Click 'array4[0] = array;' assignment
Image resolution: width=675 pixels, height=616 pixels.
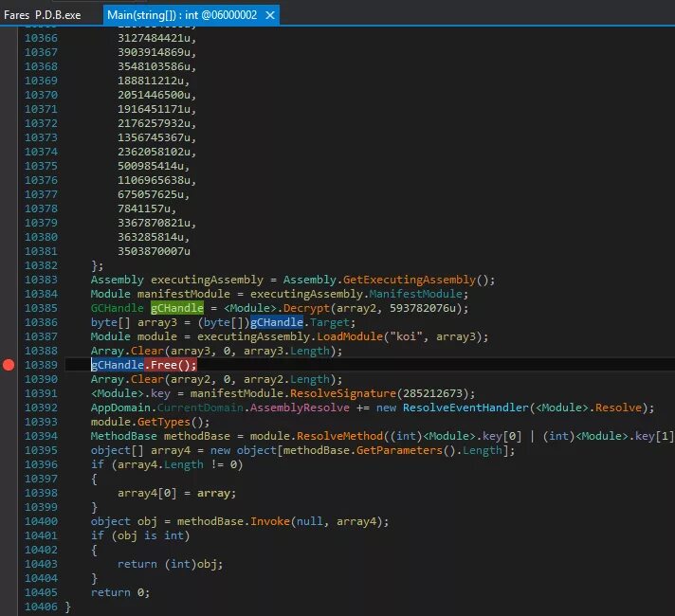(x=177, y=493)
